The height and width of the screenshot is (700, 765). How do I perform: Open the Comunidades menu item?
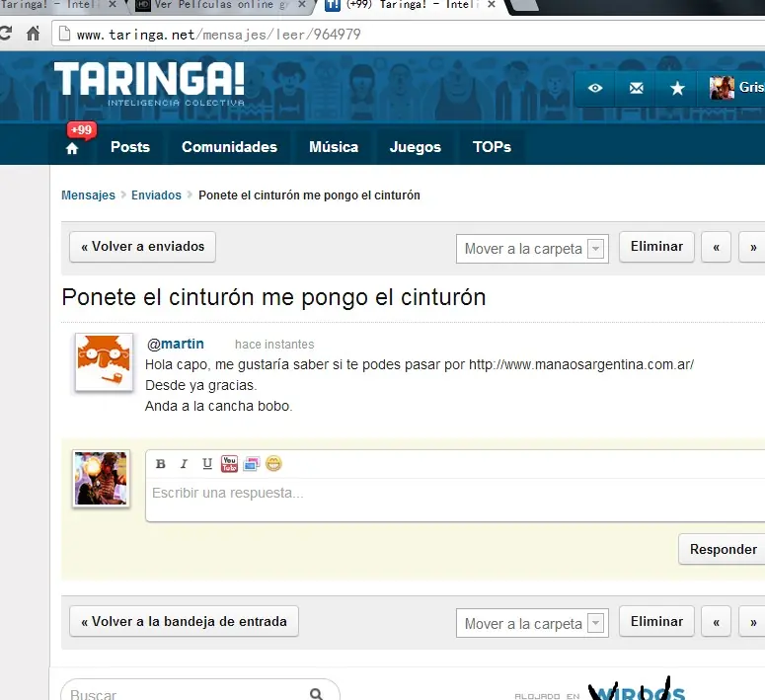tap(229, 147)
